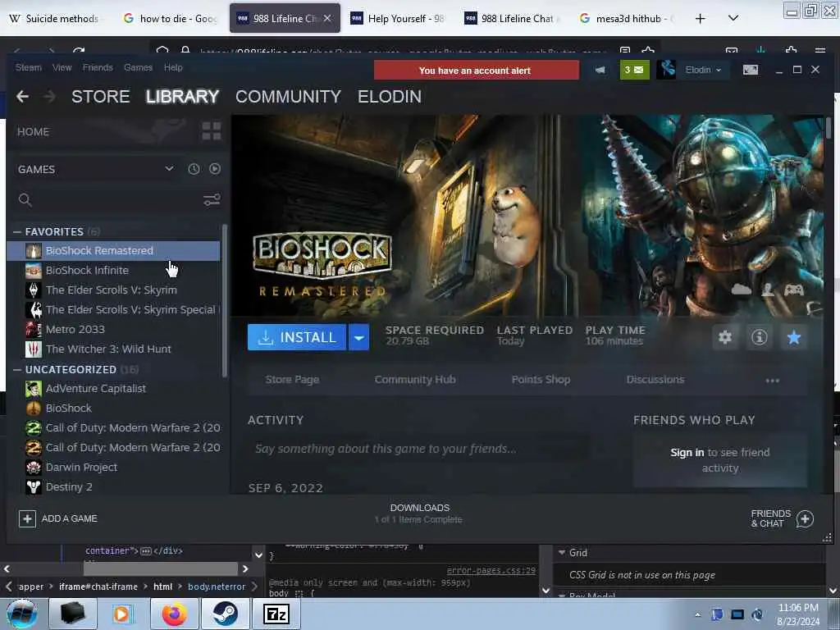
Task: Open the Help menu
Action: [x=173, y=67]
